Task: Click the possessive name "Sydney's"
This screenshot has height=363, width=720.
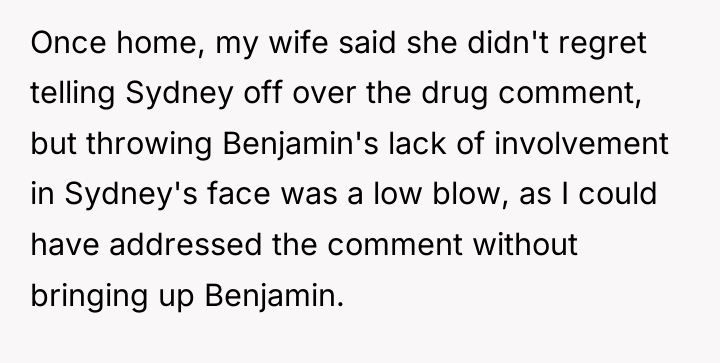Action: (x=131, y=195)
